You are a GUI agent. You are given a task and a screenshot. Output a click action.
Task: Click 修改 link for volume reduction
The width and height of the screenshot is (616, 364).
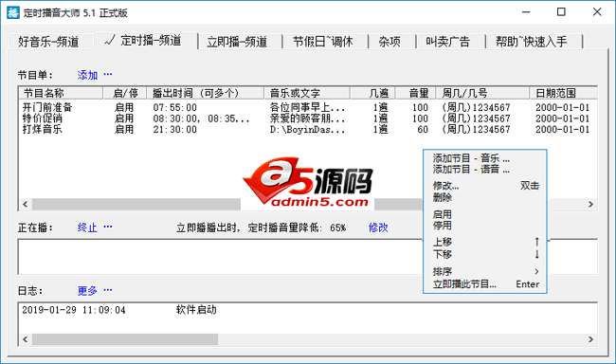click(378, 227)
